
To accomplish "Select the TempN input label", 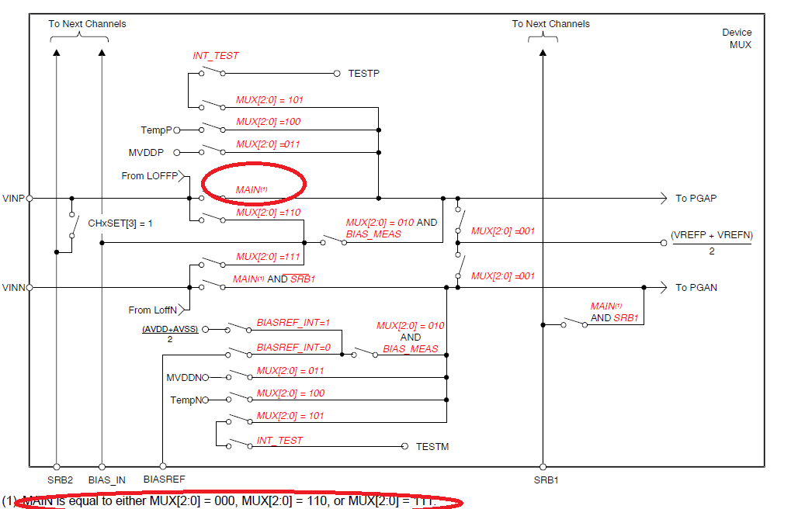I will (186, 400).
